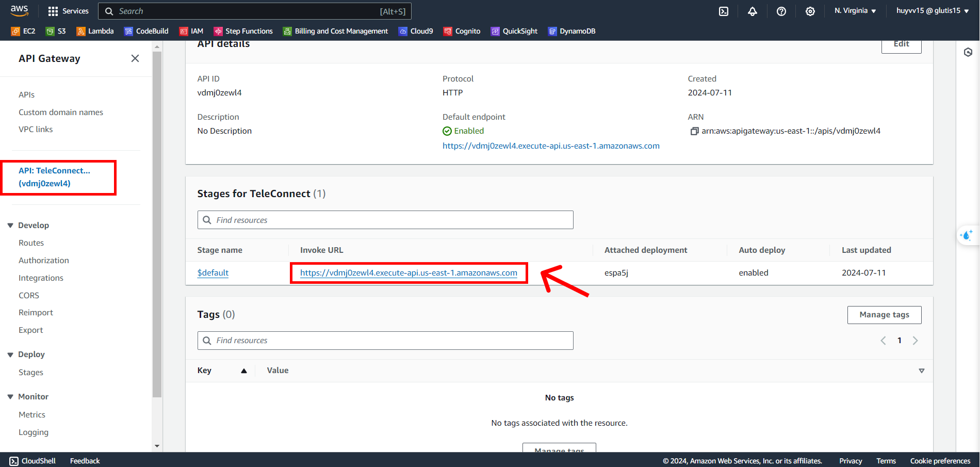Open IAM favorite shortcut
The height and width of the screenshot is (467, 980).
191,31
